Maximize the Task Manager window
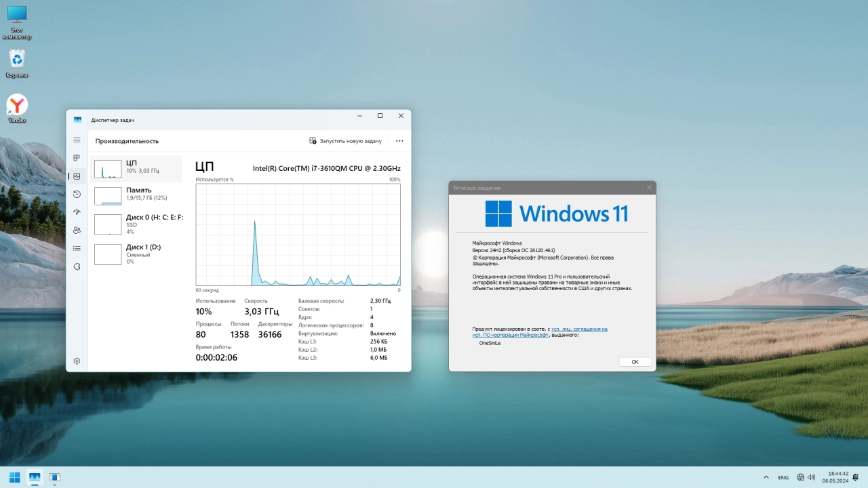 [380, 116]
